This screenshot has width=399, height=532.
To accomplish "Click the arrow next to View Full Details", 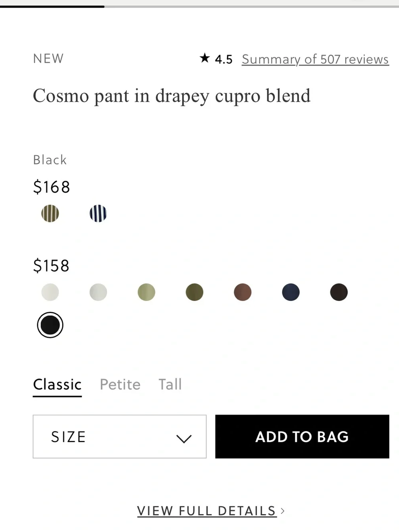I will click(282, 511).
